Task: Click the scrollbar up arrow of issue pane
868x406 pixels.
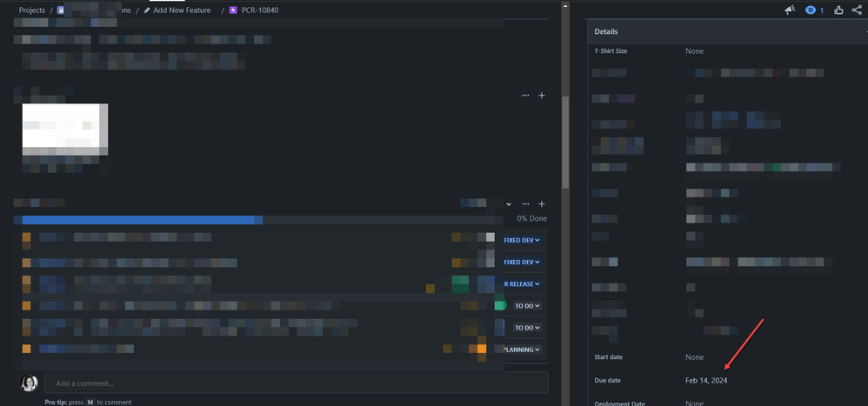Action: (565, 6)
